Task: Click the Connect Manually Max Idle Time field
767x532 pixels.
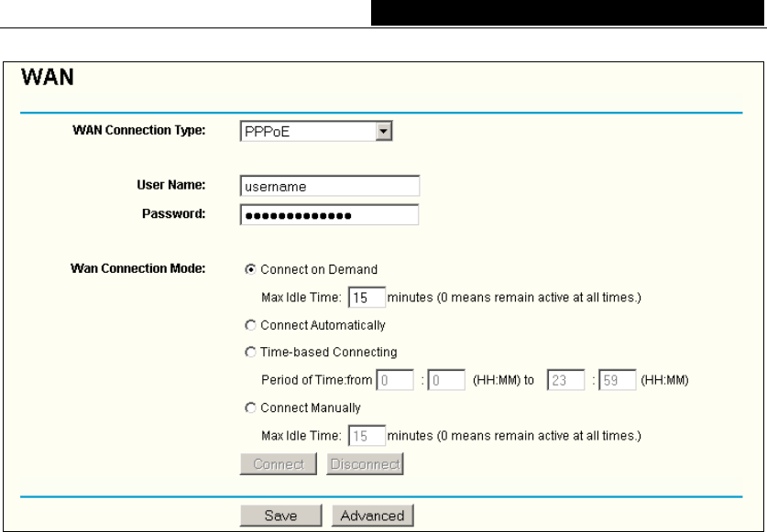Action: point(367,436)
